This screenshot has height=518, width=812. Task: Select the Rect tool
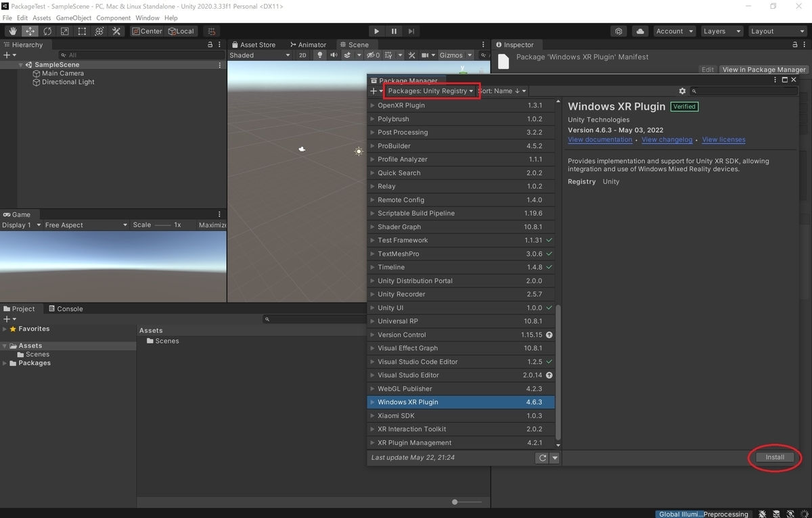tap(82, 31)
